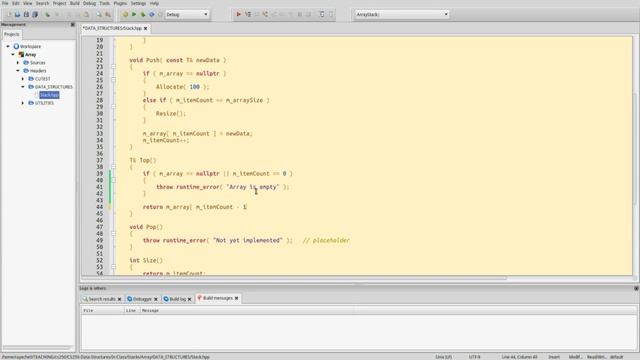Screen dimensions: 640x360
Task: Click the Save file toolbar icon
Action: click(x=26, y=14)
